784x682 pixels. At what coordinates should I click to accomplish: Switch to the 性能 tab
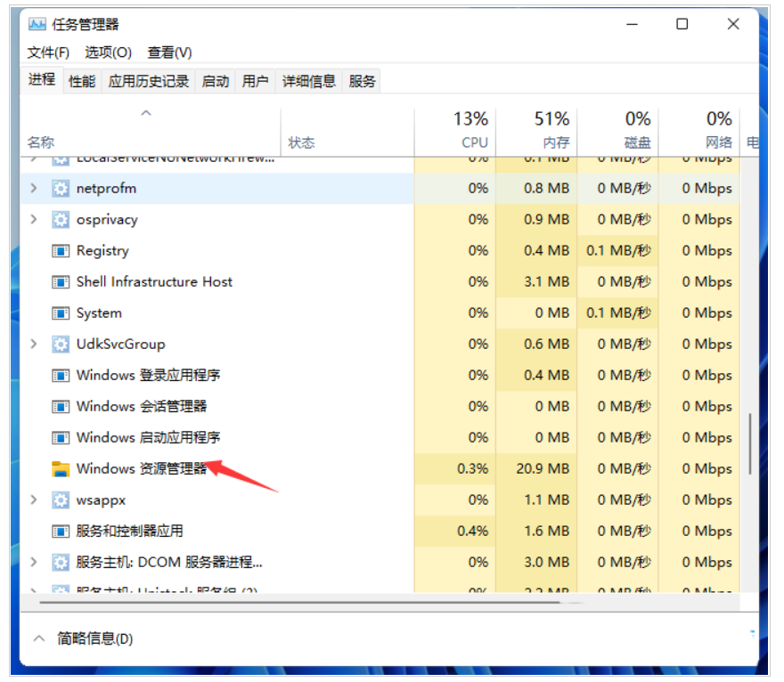(x=82, y=81)
